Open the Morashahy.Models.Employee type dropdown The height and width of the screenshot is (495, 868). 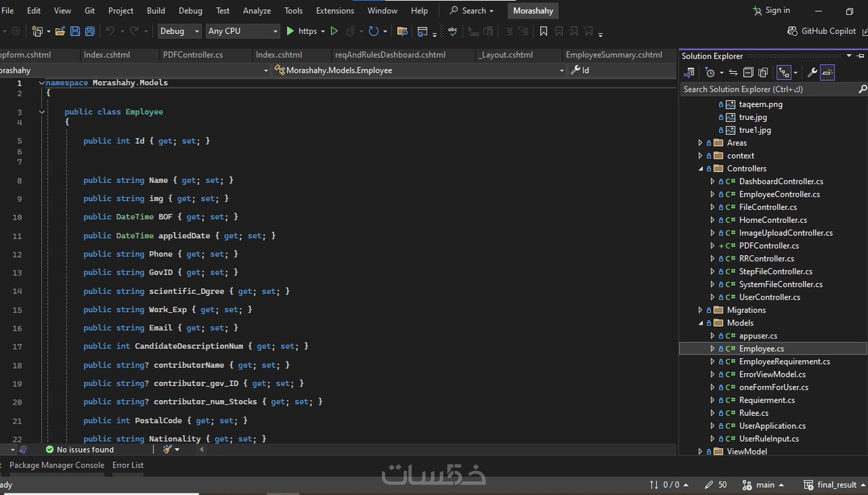419,70
